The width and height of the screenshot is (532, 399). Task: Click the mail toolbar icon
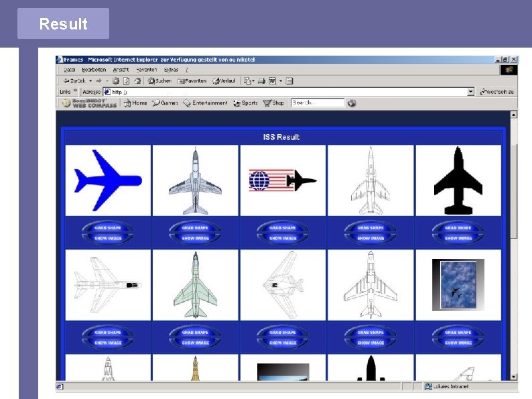click(x=249, y=81)
